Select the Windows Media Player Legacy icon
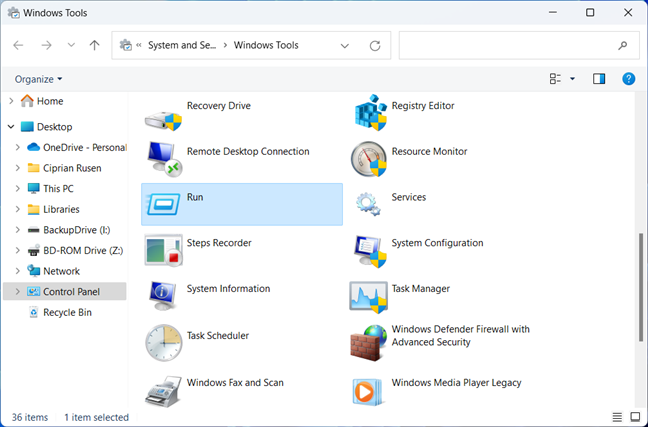This screenshot has height=427, width=648. (367, 391)
